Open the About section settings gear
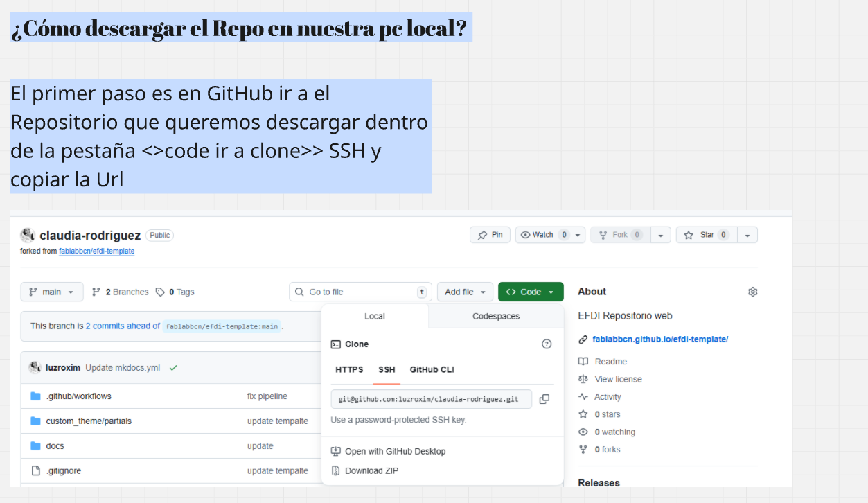The width and height of the screenshot is (868, 503). click(x=753, y=292)
